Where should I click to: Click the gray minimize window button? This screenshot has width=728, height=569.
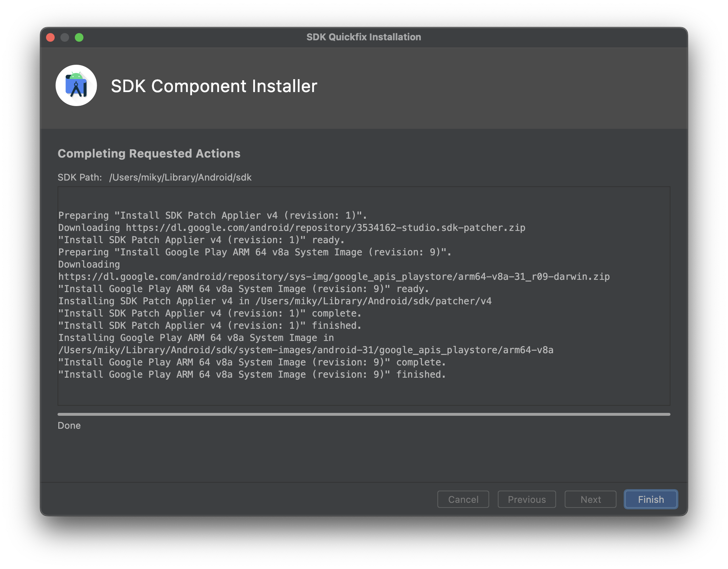65,37
